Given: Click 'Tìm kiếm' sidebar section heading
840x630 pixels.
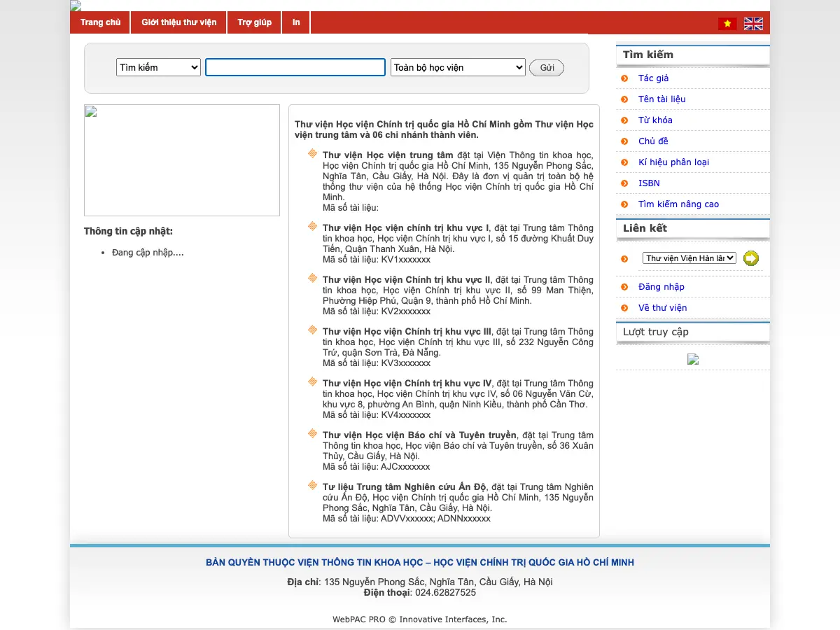Looking at the screenshot, I should (648, 55).
